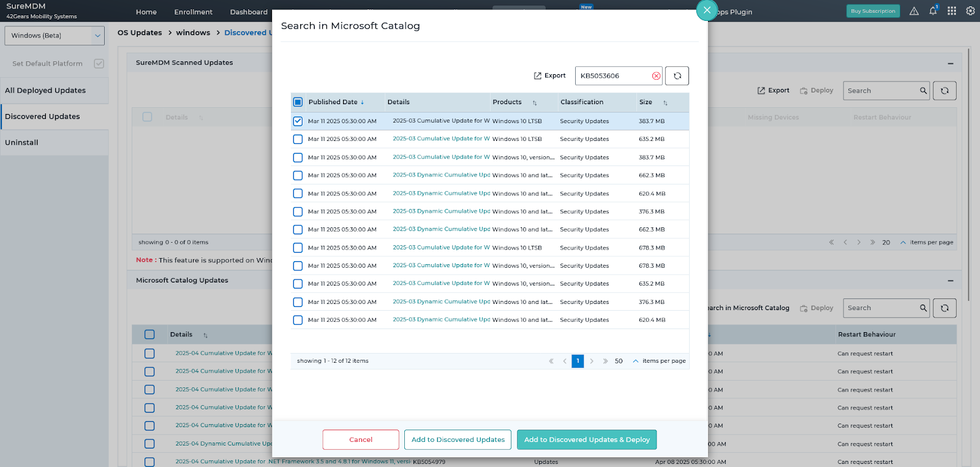This screenshot has height=467, width=980.
Task: Click Add to Discovered Updates & Deploy
Action: [586, 439]
